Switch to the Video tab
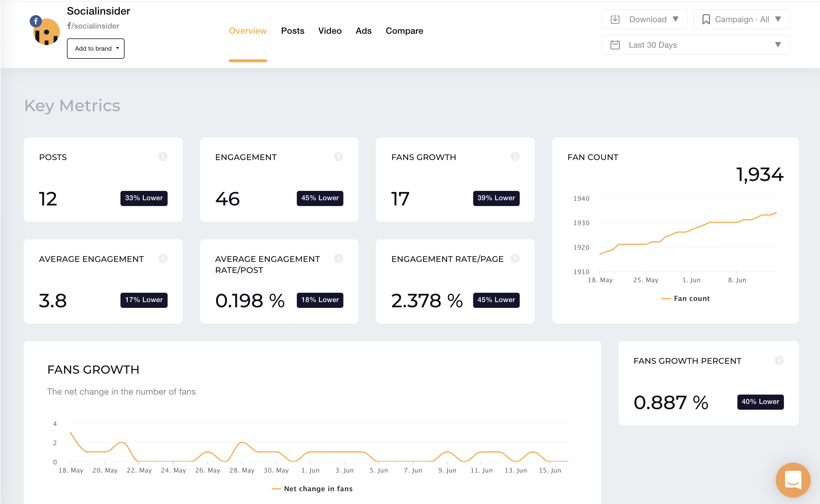Screen dimensions: 820x504 click(330, 31)
